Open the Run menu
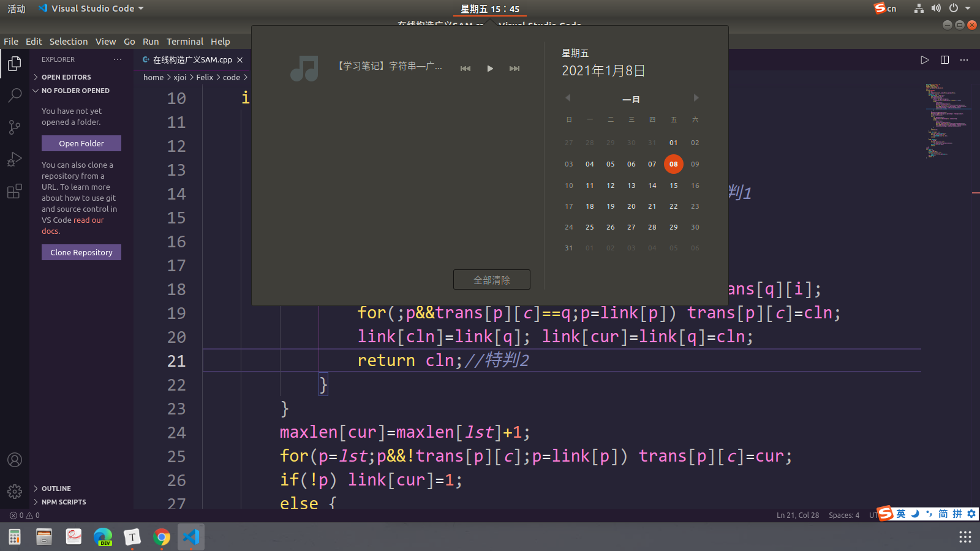Screen dimensions: 980x551 (151, 42)
